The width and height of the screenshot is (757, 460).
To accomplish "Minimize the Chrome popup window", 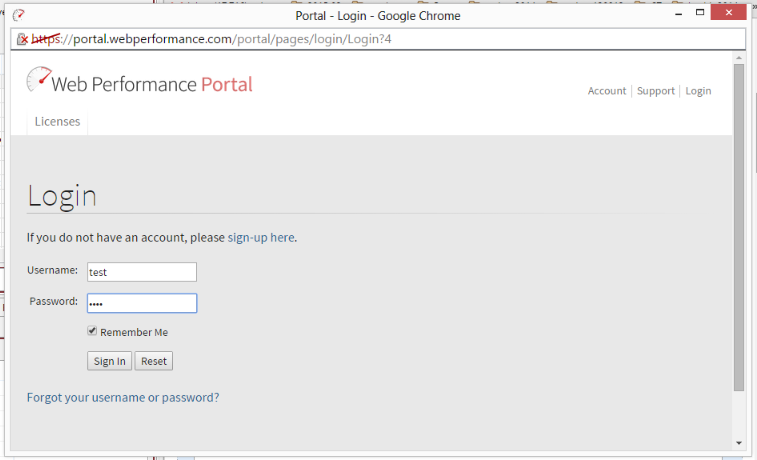I will pos(678,14).
